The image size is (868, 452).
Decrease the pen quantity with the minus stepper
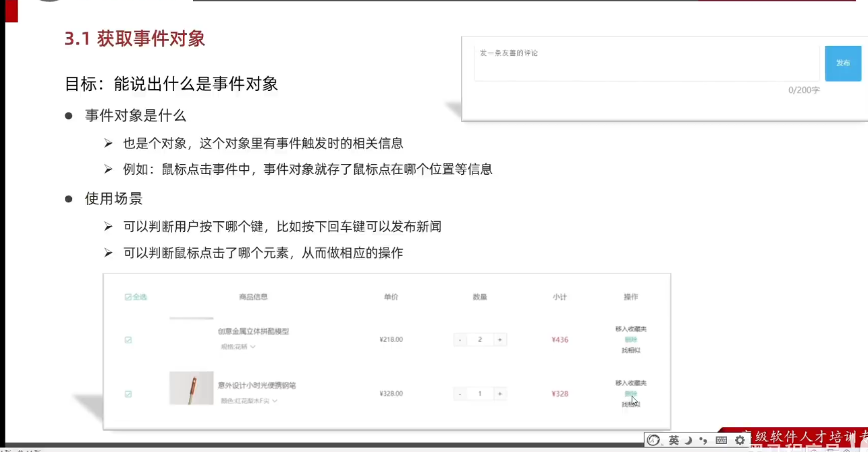click(x=459, y=393)
